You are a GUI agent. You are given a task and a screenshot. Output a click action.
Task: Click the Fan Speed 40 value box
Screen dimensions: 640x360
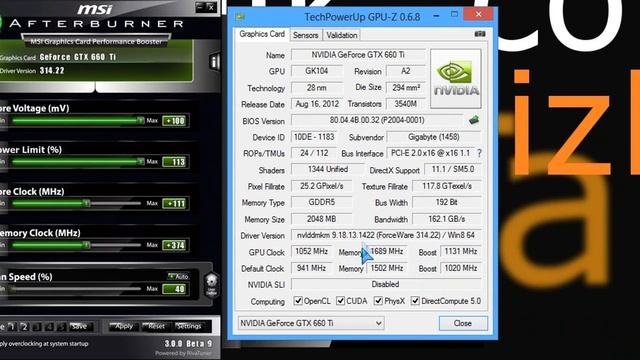click(175, 289)
